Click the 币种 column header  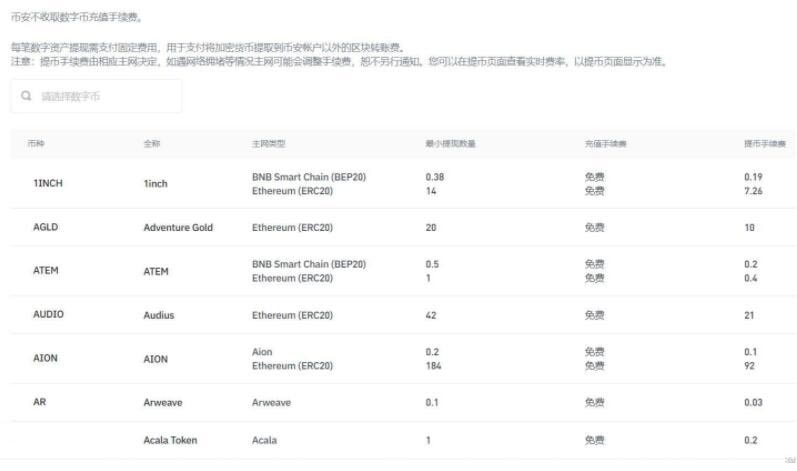point(35,144)
